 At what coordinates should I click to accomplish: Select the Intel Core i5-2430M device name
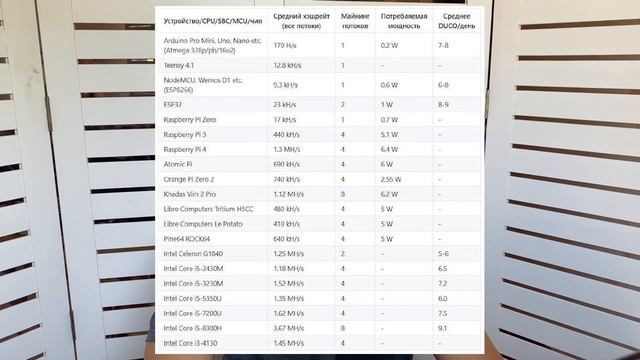tap(193, 269)
